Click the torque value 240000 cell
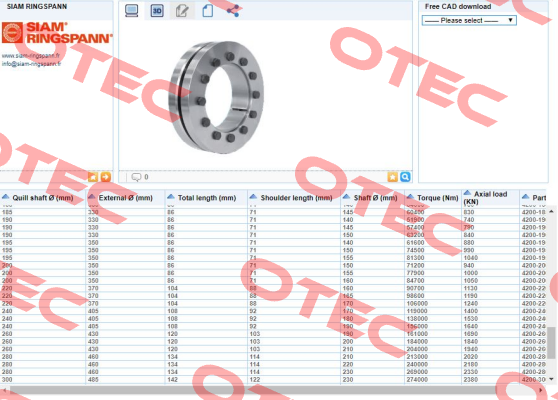 point(417,364)
